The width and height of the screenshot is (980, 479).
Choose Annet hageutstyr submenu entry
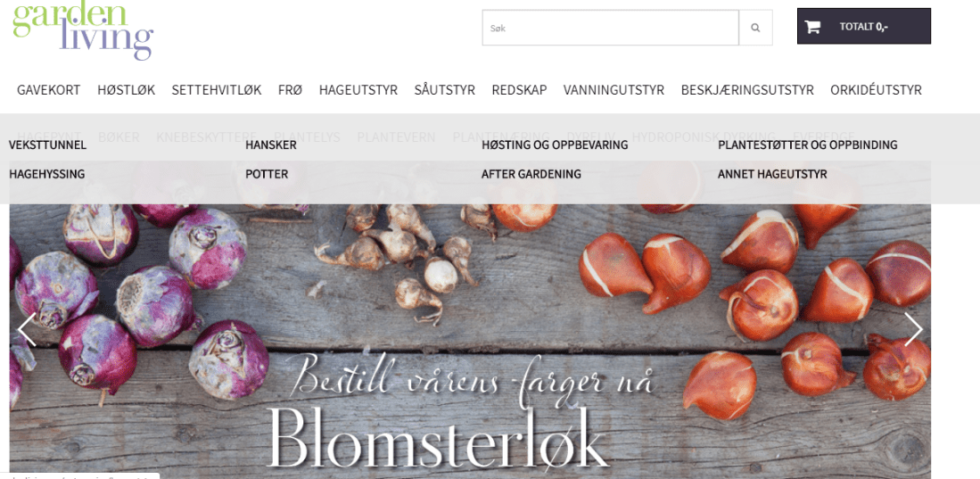tap(772, 175)
